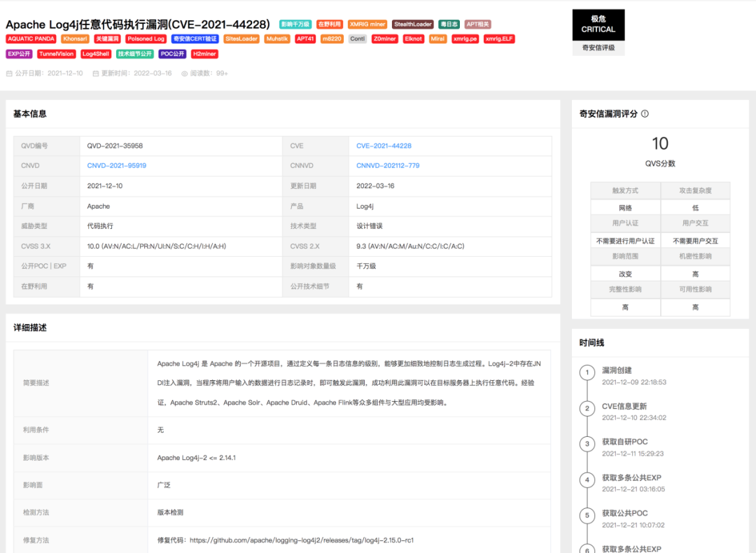The image size is (756, 553).
Task: Click the blue 奇安信CERT验证 tag
Action: pos(195,39)
